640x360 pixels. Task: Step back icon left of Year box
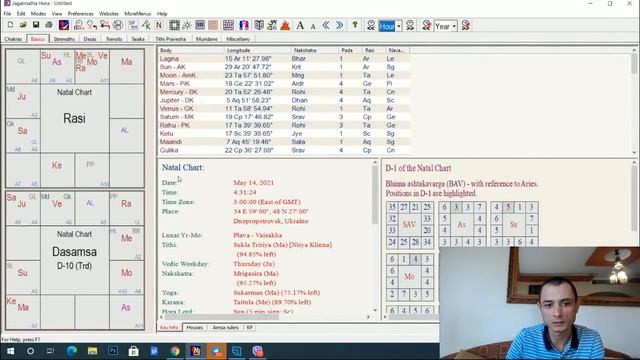click(427, 25)
